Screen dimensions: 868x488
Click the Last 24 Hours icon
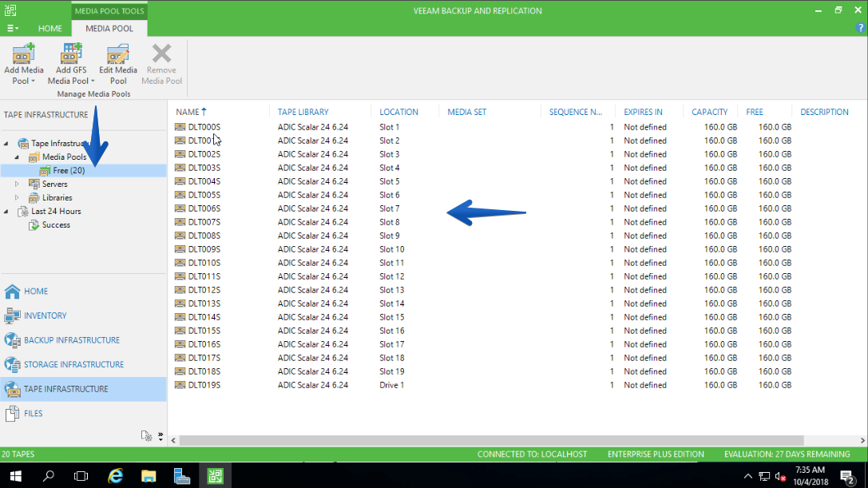pos(23,212)
